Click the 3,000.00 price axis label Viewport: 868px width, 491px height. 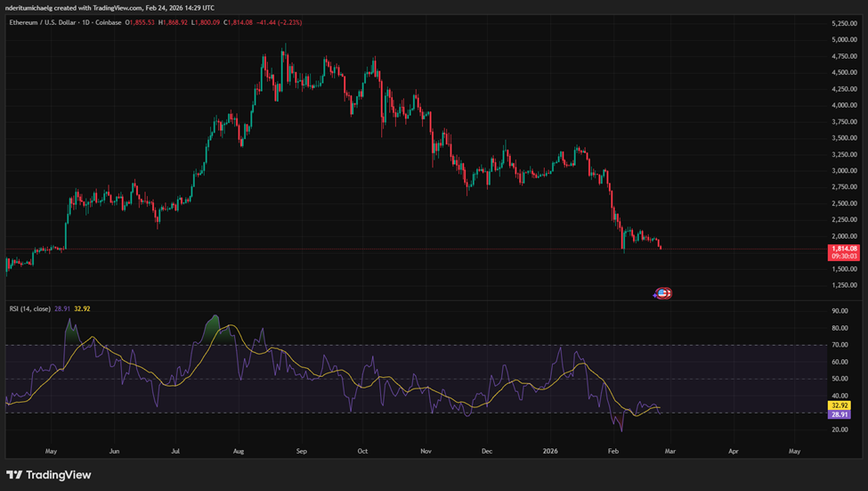point(844,171)
